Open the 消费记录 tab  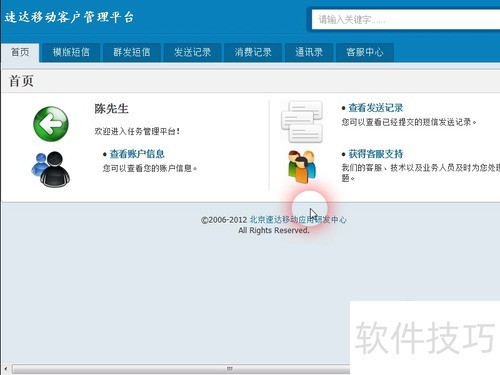(253, 52)
